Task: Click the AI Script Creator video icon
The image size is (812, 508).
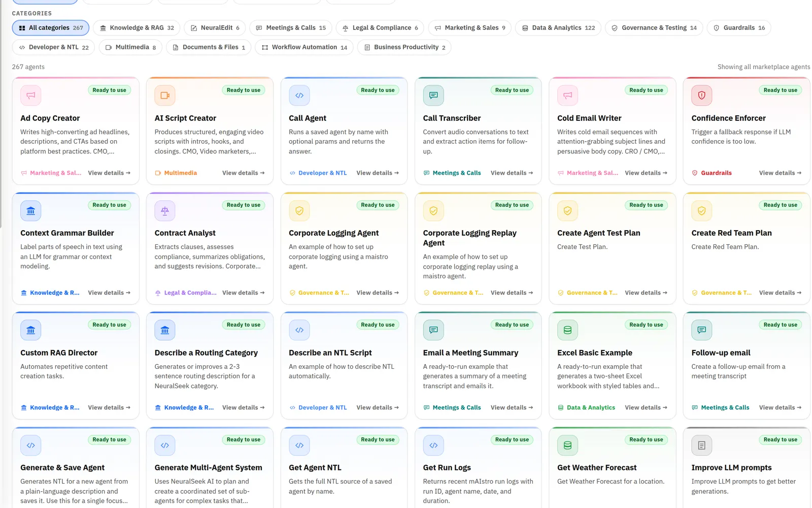Action: coord(165,96)
